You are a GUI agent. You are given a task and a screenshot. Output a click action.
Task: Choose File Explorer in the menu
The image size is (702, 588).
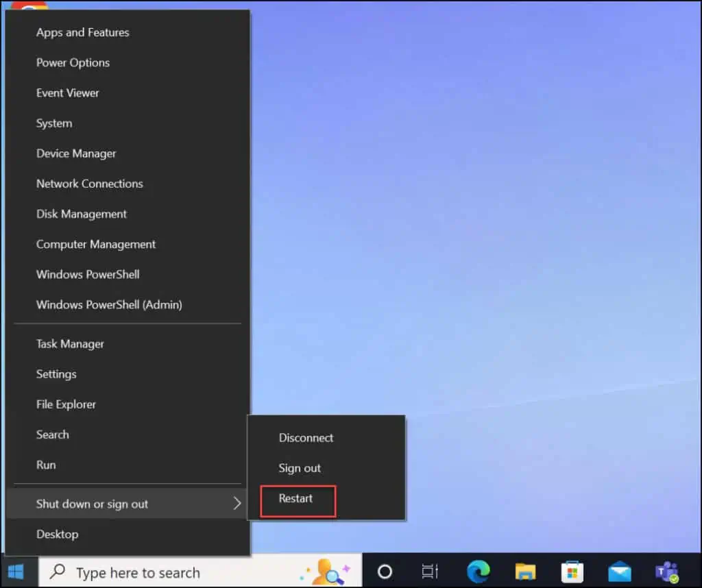(x=127, y=404)
